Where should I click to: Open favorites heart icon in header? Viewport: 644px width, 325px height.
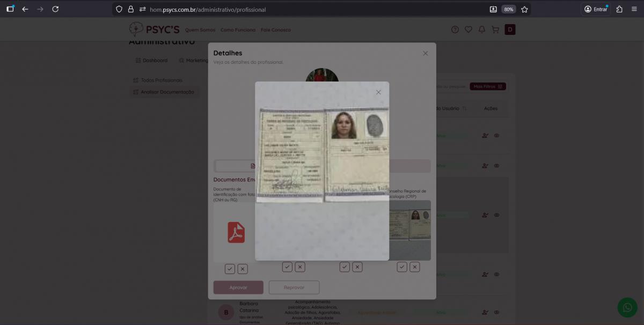pyautogui.click(x=469, y=29)
